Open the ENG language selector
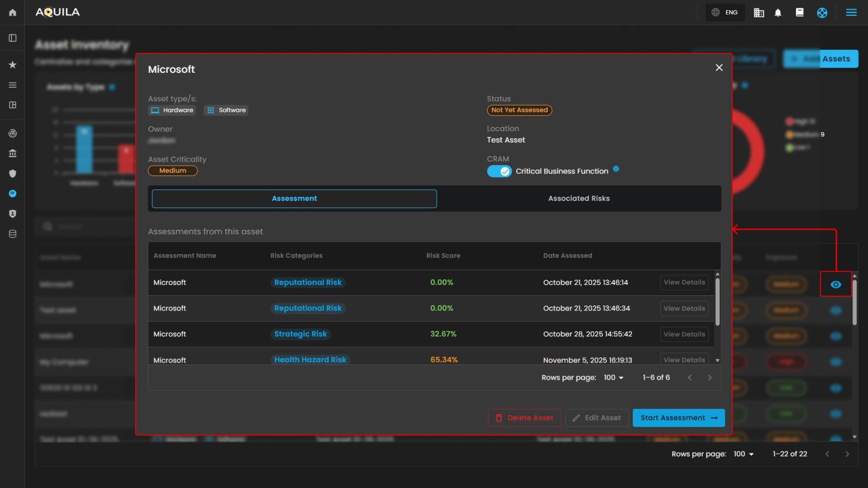Image resolution: width=868 pixels, height=488 pixels. [725, 12]
